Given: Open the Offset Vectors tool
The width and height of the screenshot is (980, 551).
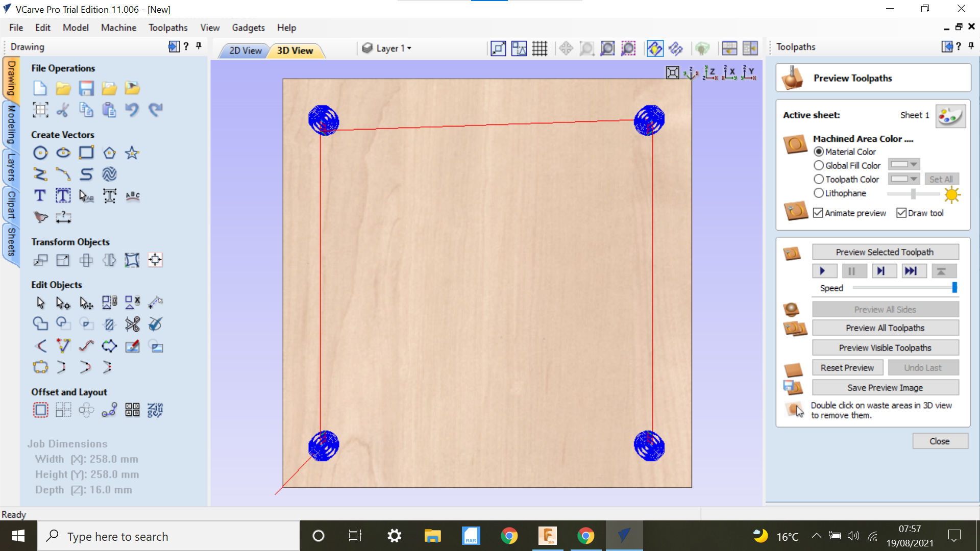Looking at the screenshot, I should click(x=40, y=410).
